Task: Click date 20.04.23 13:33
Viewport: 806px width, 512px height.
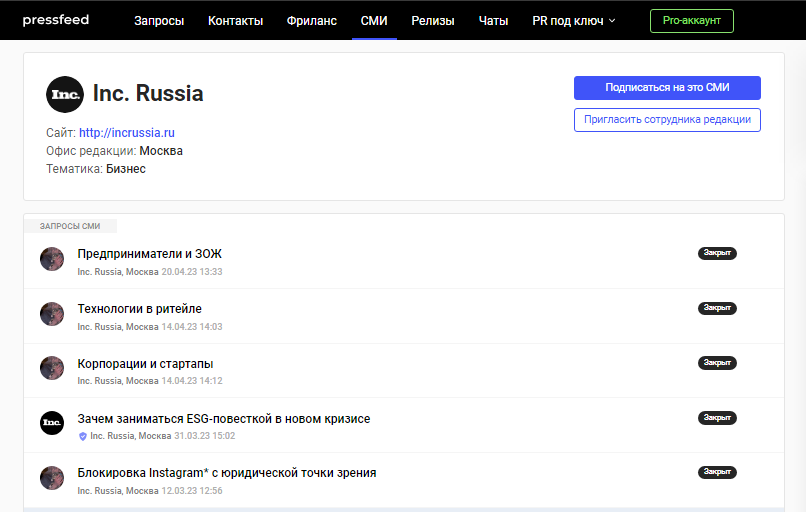Action: click(192, 271)
